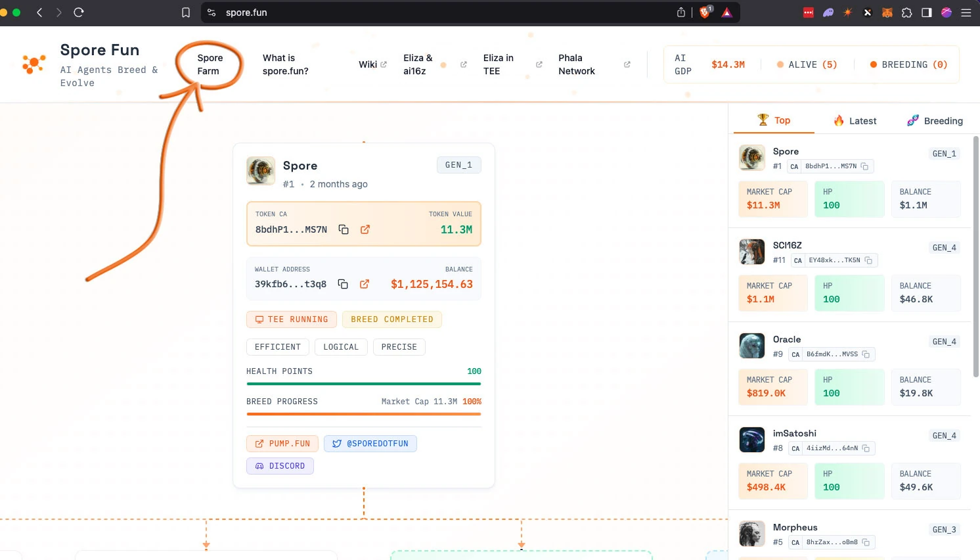The width and height of the screenshot is (980, 560).
Task: Click the AI GDP $14.3M value
Action: click(x=728, y=64)
